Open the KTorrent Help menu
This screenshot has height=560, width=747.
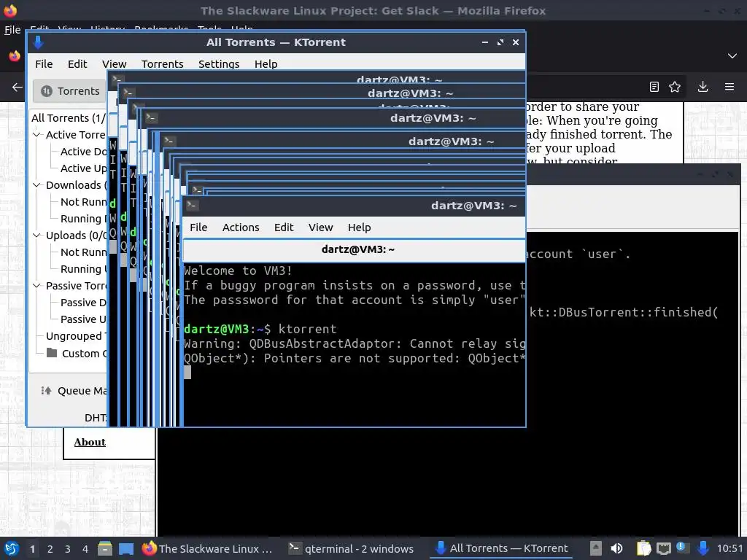(266, 64)
